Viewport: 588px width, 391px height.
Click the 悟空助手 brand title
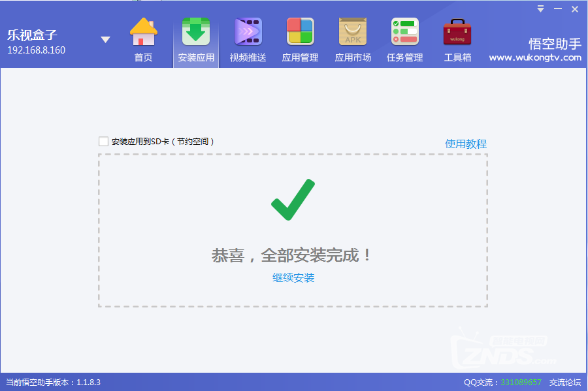point(555,44)
